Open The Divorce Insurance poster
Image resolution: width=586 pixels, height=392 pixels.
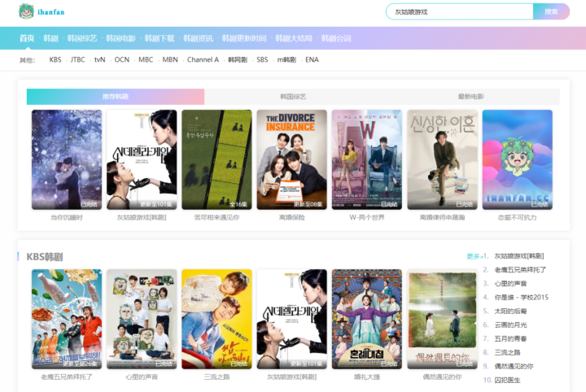[x=291, y=159]
